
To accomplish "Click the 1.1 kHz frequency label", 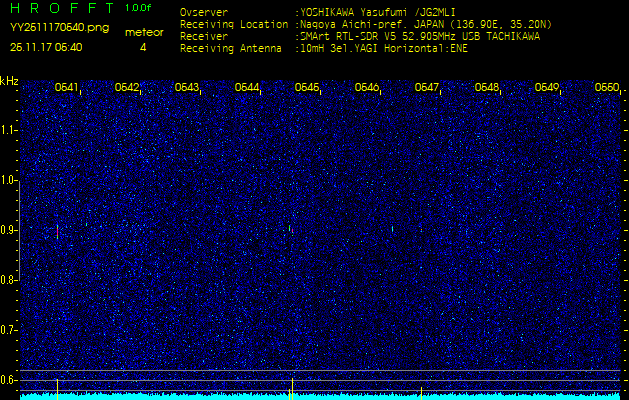I will (x=8, y=130).
